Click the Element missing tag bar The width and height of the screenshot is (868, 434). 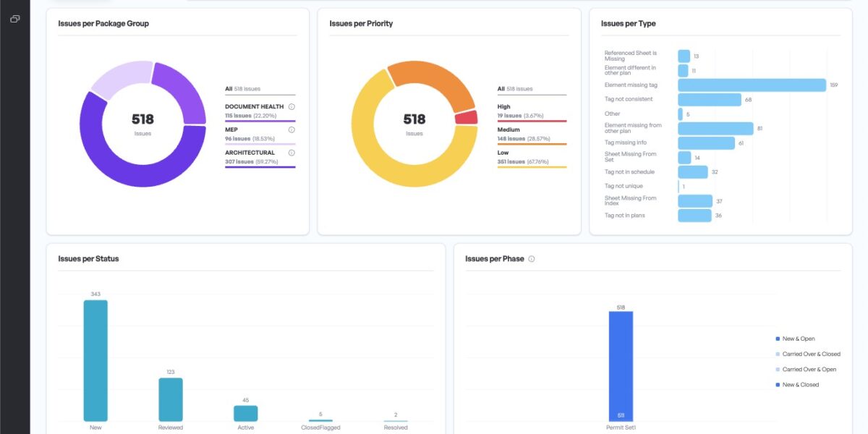pos(752,85)
